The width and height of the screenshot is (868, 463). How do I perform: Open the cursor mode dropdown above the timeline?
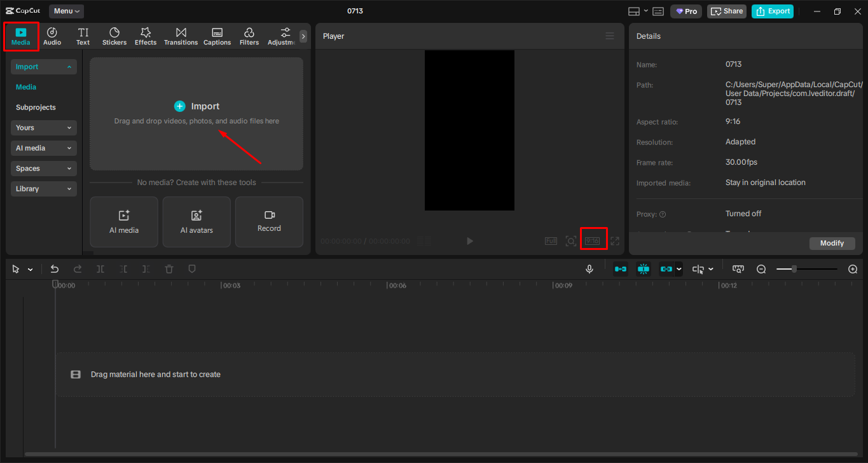(30, 268)
